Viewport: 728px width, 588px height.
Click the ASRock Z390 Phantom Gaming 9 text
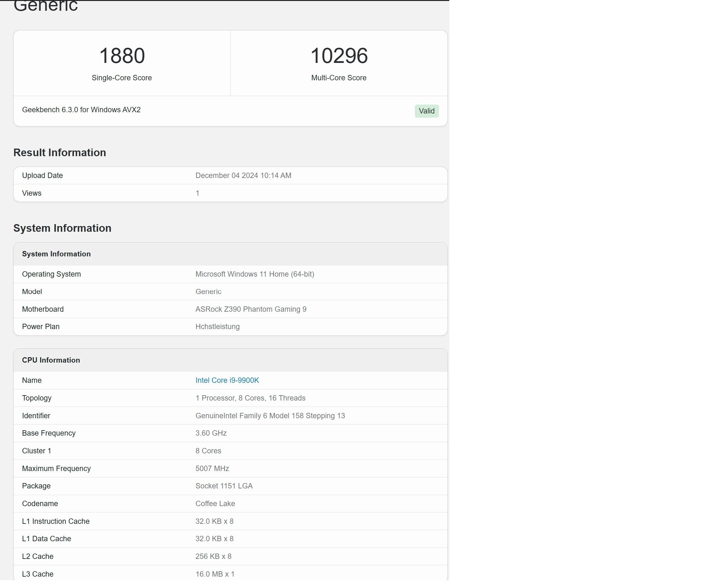251,309
